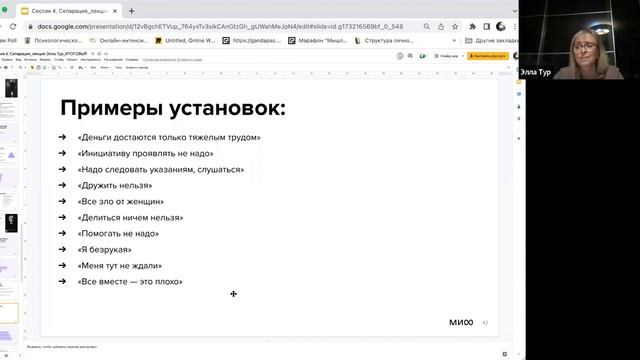Select the highlighted current slide thumbnail
This screenshot has width=640, height=360.
9,313
